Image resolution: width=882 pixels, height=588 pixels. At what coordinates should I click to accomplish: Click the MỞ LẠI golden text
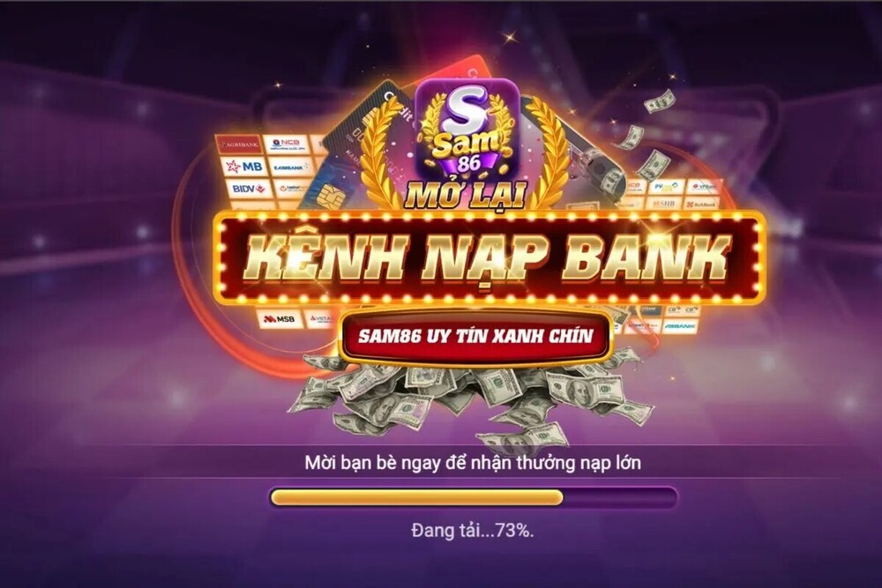(x=465, y=195)
